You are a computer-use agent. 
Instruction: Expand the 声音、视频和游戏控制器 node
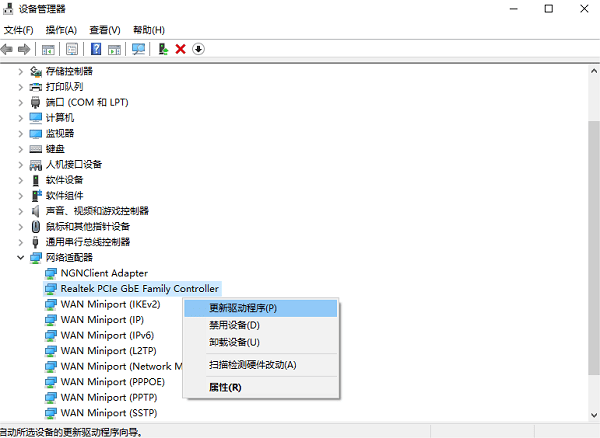coord(22,211)
